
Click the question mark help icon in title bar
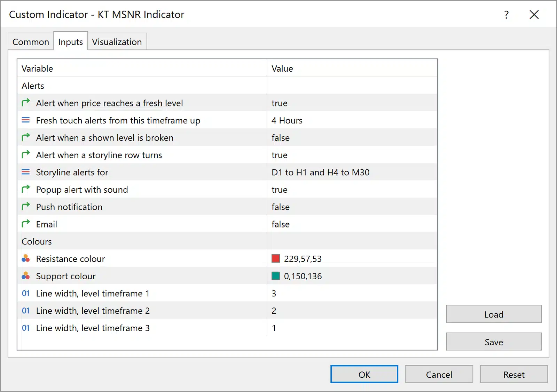pos(506,15)
